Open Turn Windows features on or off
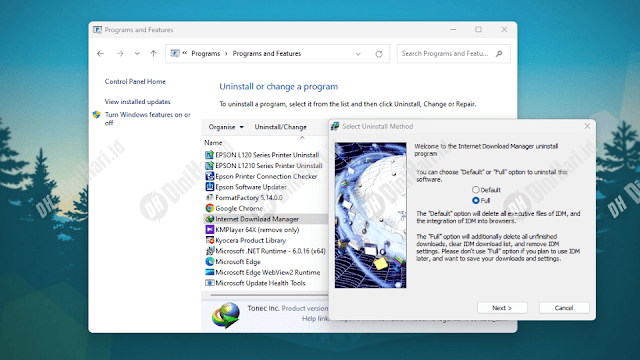The image size is (640, 360). [x=147, y=119]
